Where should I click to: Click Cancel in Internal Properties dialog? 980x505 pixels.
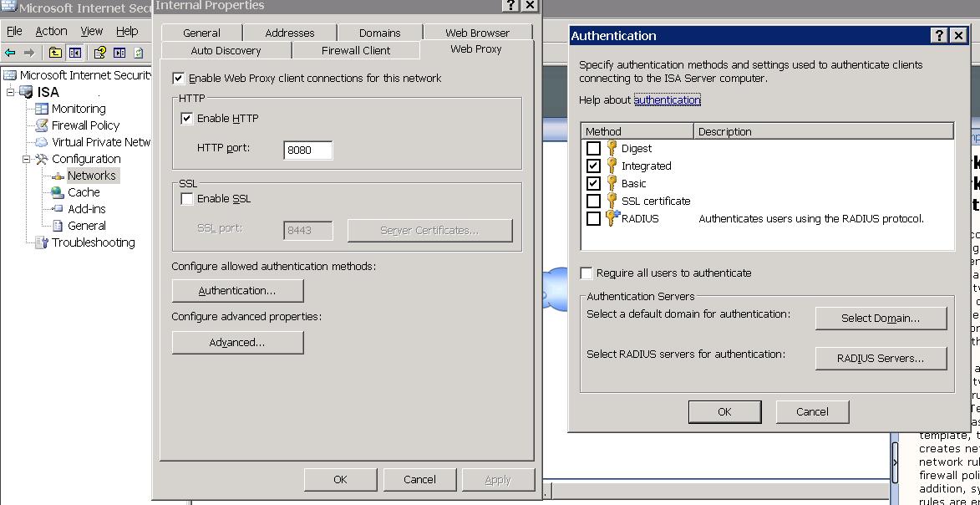tap(419, 480)
